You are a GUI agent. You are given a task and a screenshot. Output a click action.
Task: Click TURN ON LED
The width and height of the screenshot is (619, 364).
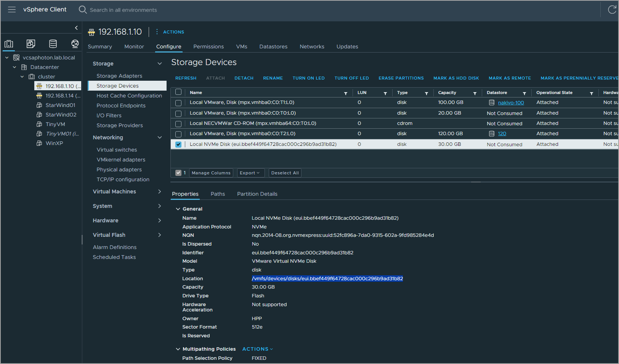pos(309,78)
